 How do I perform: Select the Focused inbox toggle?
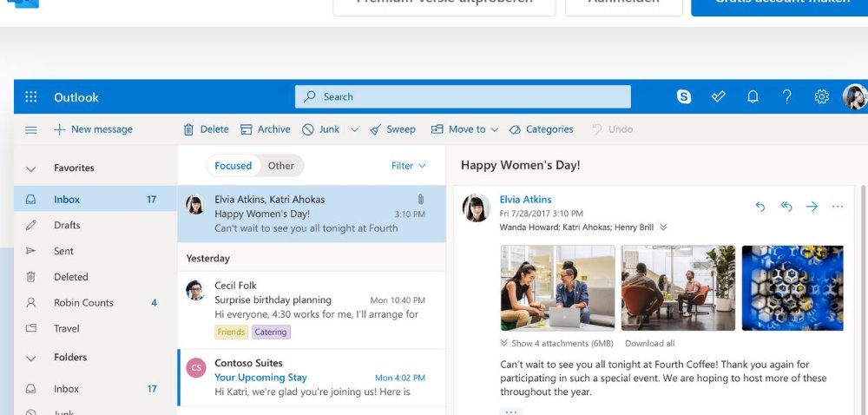pyautogui.click(x=233, y=166)
